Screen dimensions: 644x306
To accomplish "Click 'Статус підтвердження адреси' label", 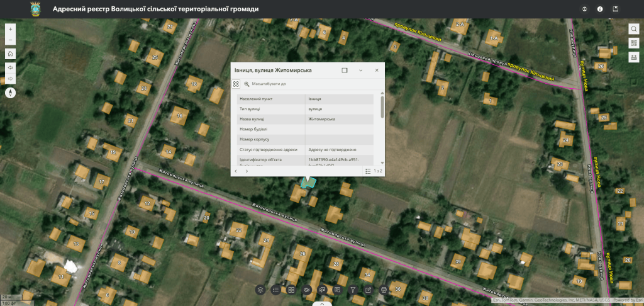I will (x=268, y=149).
